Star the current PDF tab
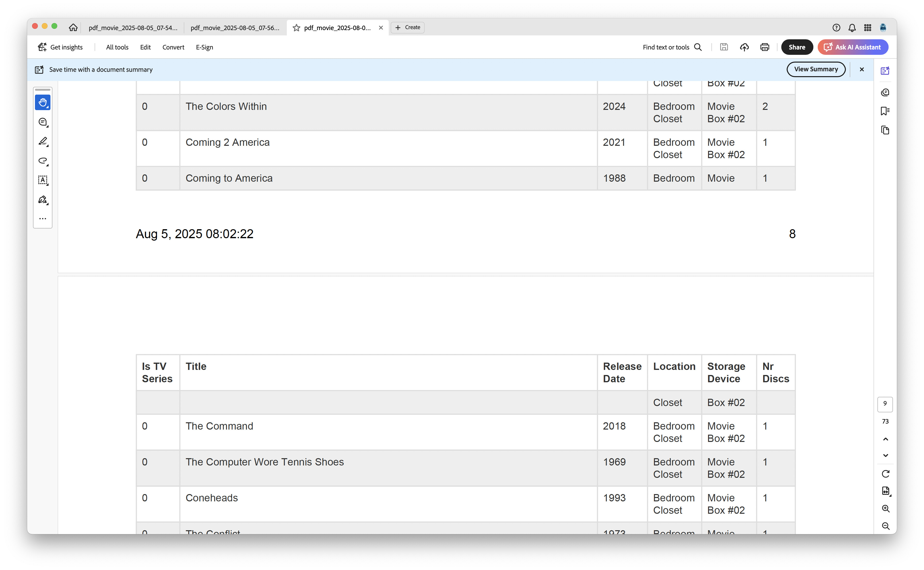 point(297,28)
